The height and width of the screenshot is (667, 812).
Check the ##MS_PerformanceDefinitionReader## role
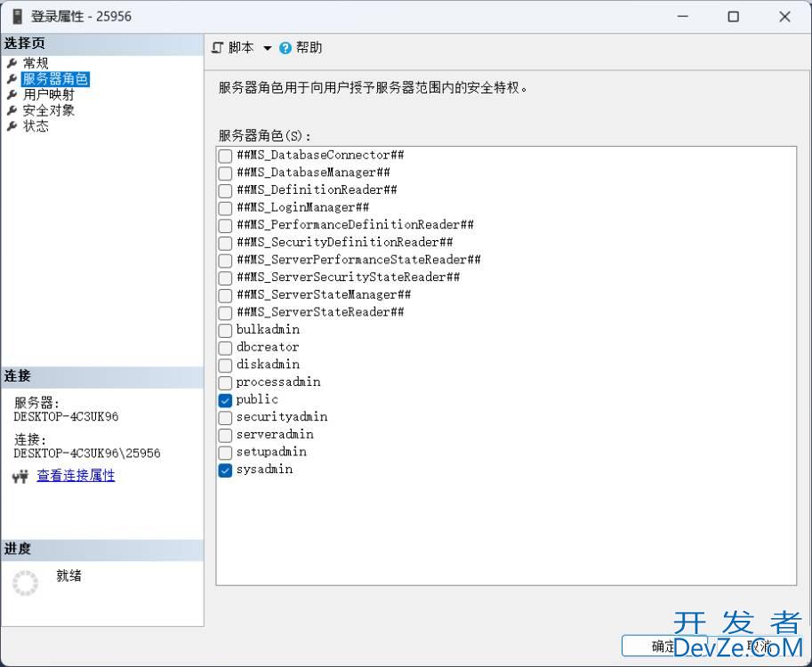(x=225, y=225)
